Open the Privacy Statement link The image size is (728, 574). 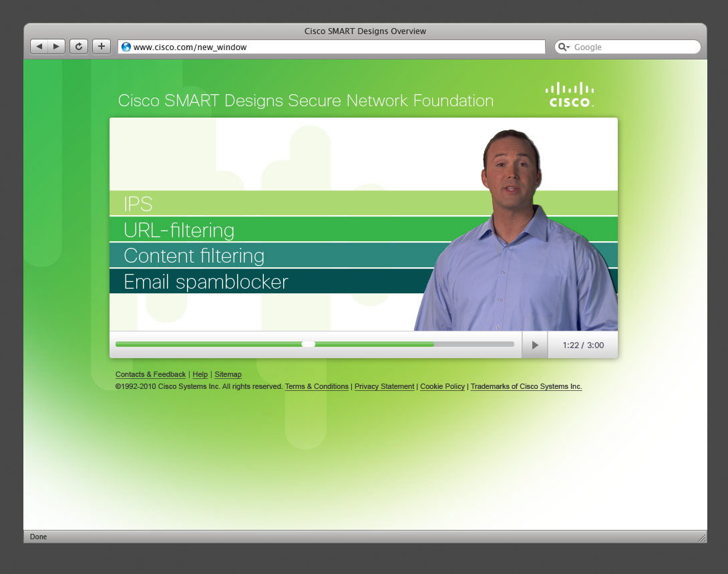point(385,386)
